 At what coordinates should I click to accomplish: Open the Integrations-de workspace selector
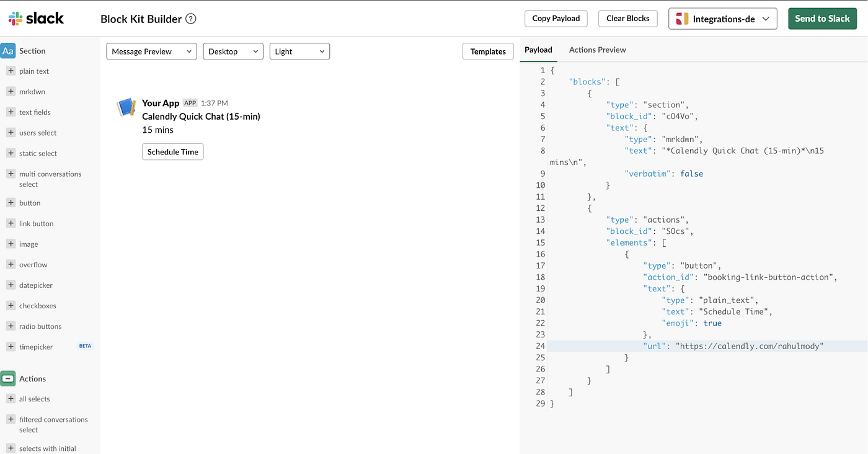pos(722,19)
